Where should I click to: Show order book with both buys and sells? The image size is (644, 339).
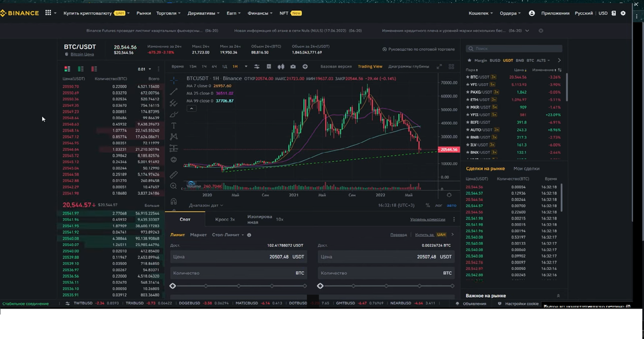pyautogui.click(x=67, y=69)
